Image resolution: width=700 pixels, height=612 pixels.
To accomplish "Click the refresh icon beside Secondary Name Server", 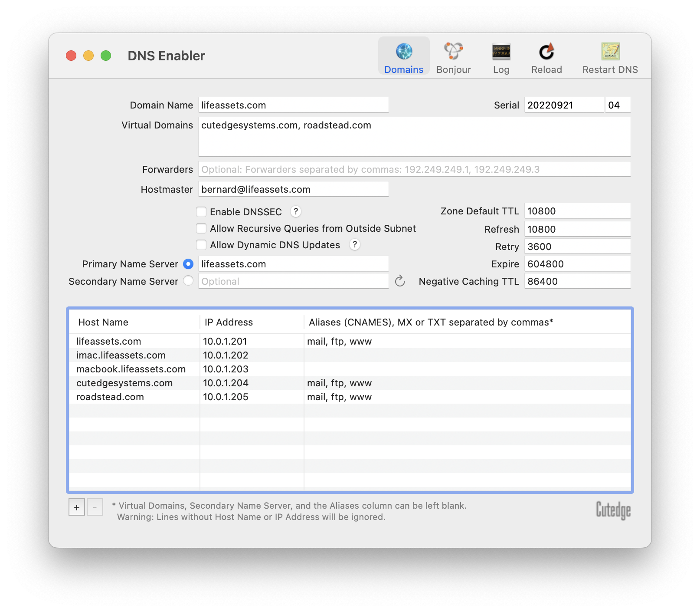I will (400, 281).
